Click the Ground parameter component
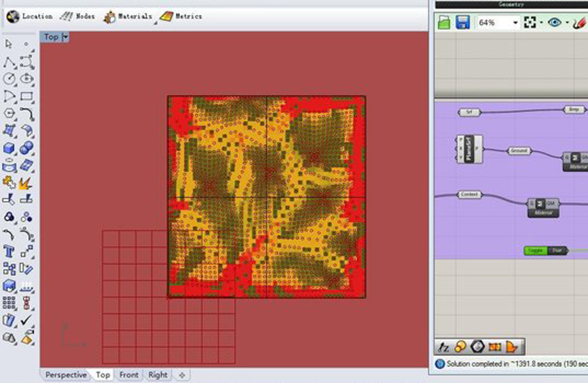This screenshot has height=383, width=588. (518, 151)
